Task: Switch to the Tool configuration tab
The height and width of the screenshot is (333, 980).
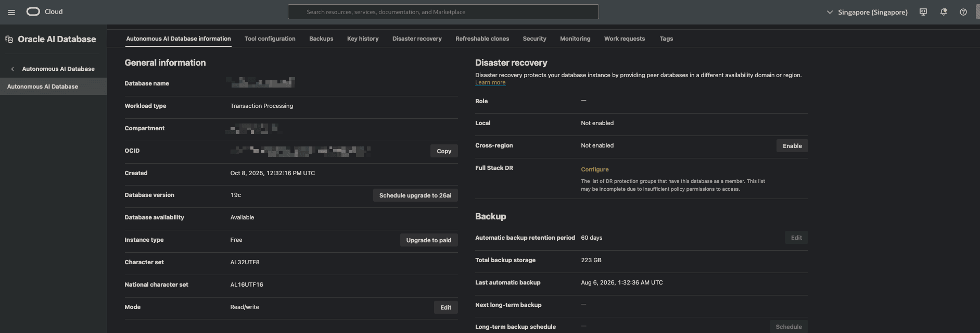Action: click(x=270, y=39)
